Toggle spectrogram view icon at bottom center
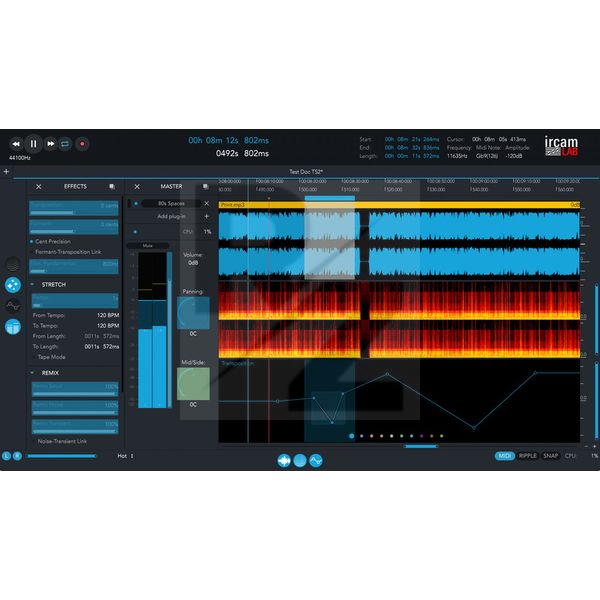 300,461
